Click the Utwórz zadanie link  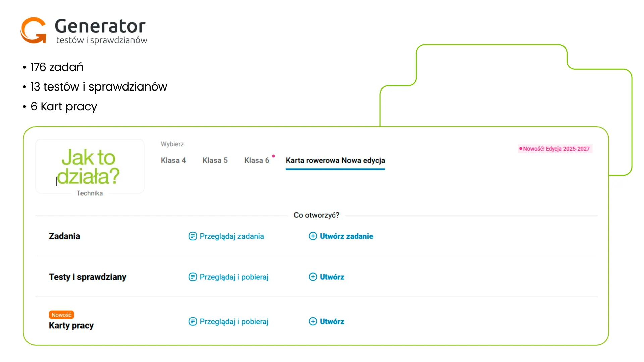coord(346,236)
